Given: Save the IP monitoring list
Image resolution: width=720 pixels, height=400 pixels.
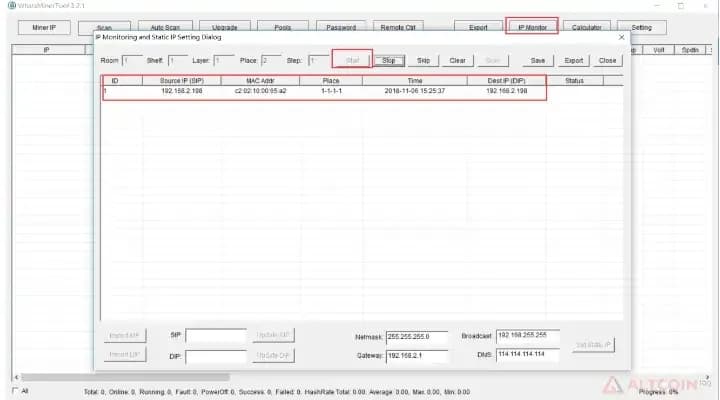Looking at the screenshot, I should [x=538, y=61].
